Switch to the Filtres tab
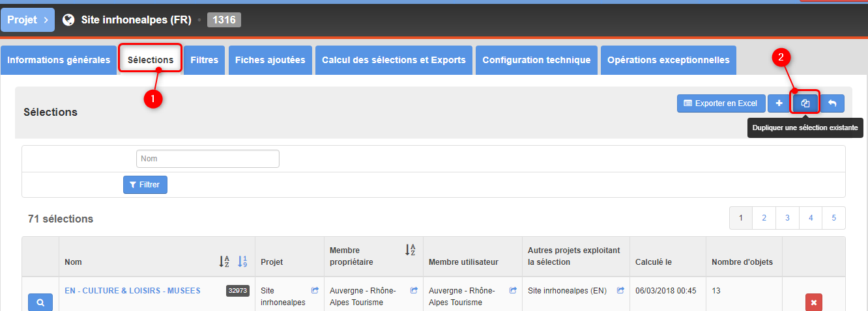The height and width of the screenshot is (311, 868). pos(205,60)
